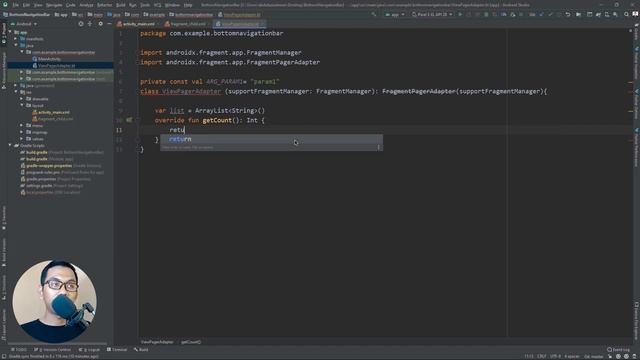Collapse the app module tree node

click(10, 32)
